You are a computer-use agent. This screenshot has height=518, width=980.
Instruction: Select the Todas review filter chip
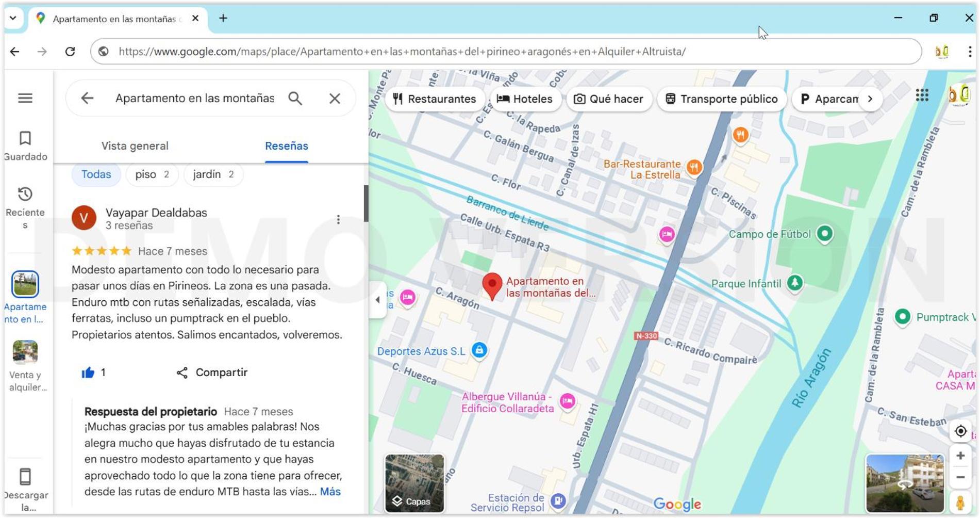click(x=96, y=174)
